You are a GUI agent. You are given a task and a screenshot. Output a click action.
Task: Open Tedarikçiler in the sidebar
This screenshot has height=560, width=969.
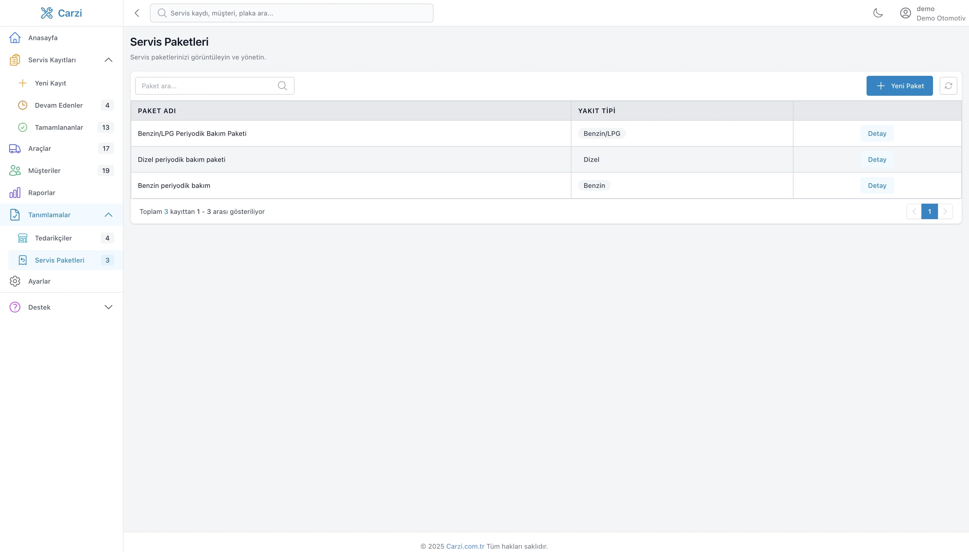coord(65,238)
